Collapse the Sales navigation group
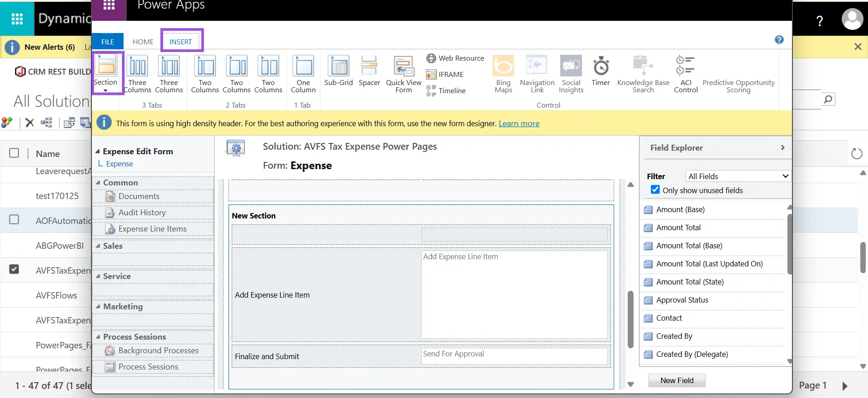The width and height of the screenshot is (868, 398). tap(98, 246)
